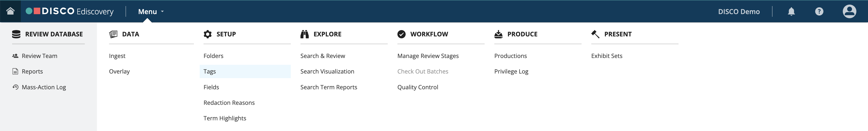Click the Present gavel icon
The width and height of the screenshot is (868, 131).
[x=595, y=34]
